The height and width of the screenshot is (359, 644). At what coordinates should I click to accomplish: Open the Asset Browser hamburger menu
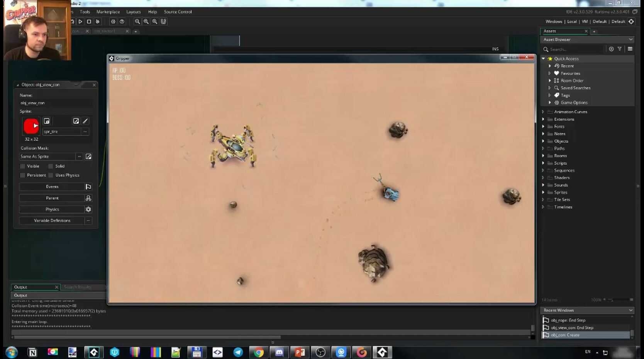point(630,49)
